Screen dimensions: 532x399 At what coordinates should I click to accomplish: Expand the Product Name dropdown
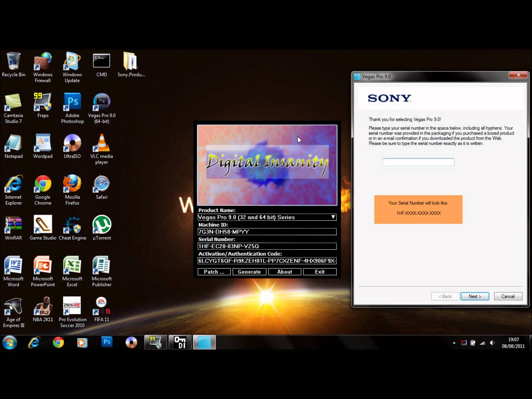click(x=333, y=217)
